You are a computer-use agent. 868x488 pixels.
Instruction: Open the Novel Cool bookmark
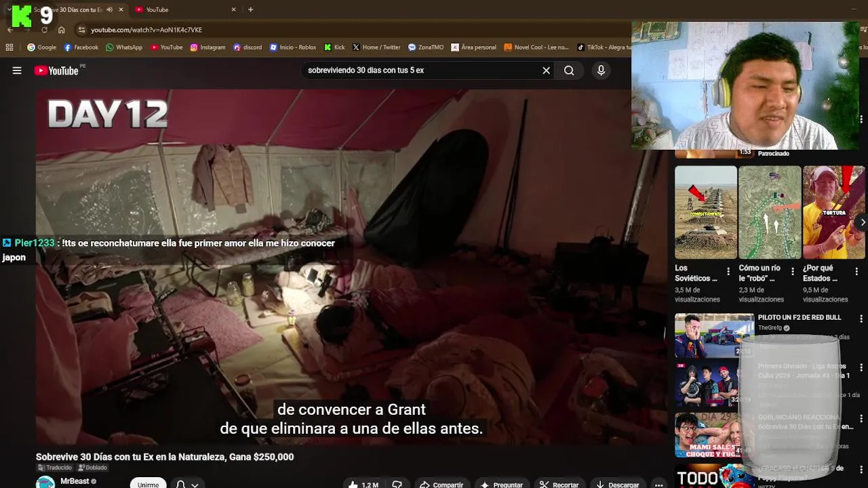[x=536, y=47]
